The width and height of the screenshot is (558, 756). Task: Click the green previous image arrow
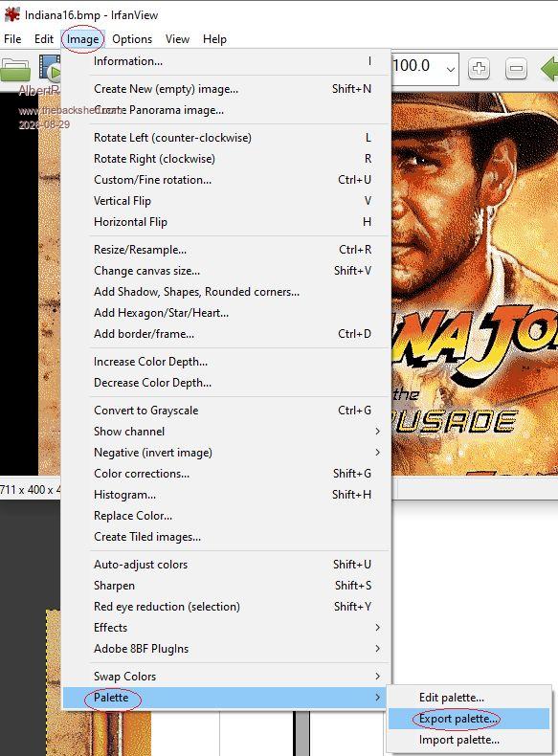[549, 69]
